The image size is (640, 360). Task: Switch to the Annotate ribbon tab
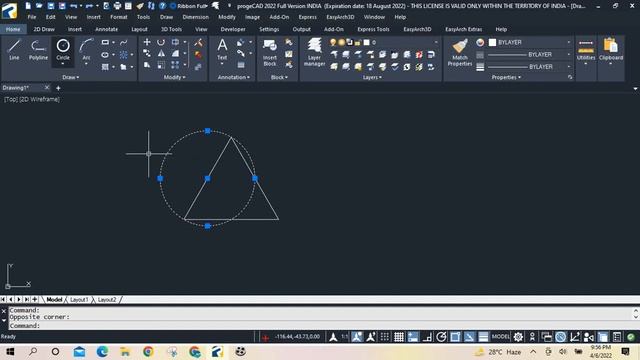[107, 29]
